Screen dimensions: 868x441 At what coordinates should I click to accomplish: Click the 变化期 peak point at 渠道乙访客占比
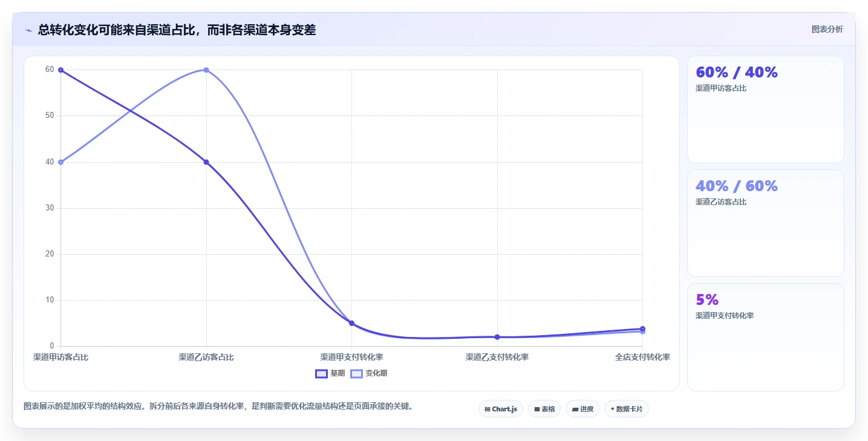tap(206, 70)
